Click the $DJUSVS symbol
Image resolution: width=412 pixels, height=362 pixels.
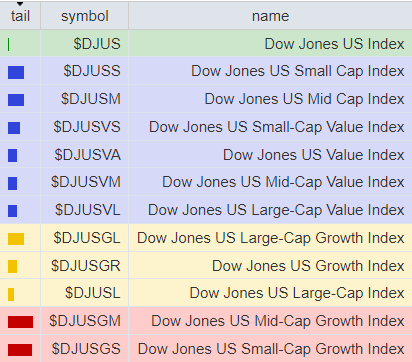87,127
